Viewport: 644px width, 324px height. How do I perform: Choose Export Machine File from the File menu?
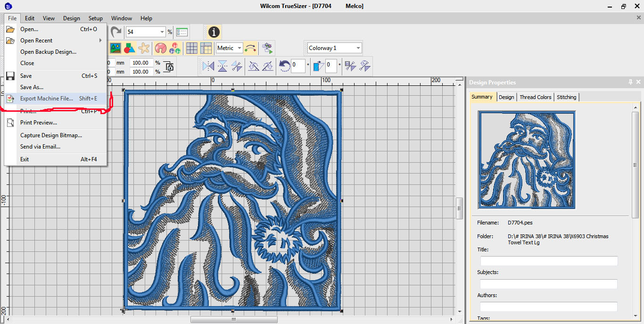[x=47, y=99]
